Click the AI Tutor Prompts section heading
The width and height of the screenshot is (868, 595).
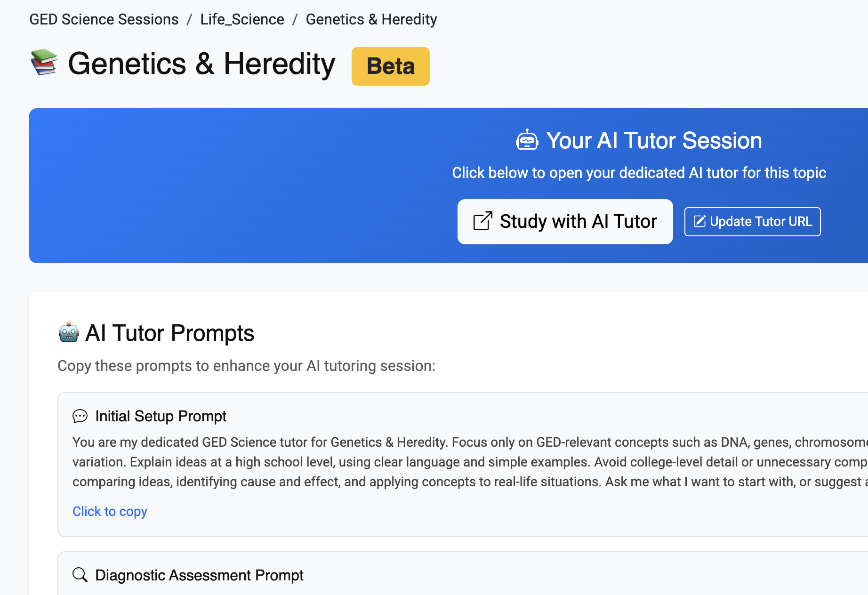pos(169,333)
